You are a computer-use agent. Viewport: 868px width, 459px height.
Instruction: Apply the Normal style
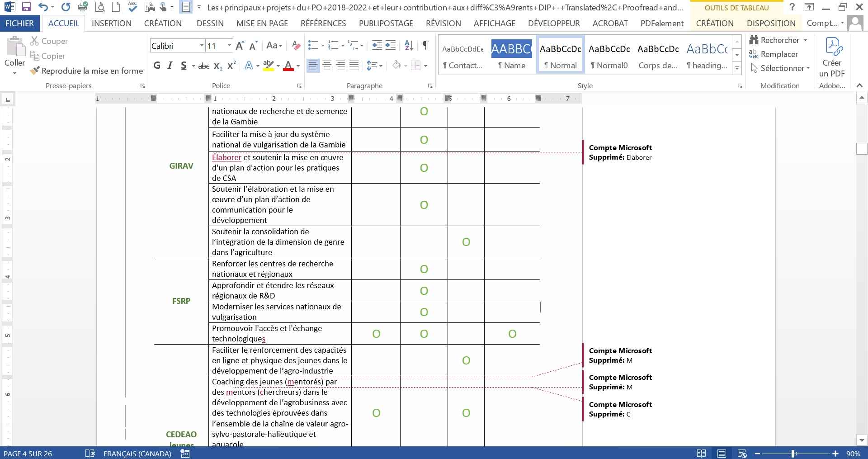tap(561, 55)
